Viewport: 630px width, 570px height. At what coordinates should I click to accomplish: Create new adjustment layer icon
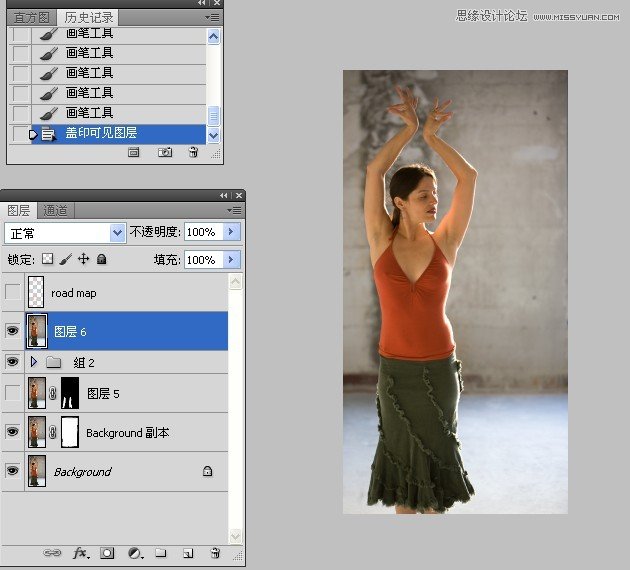135,553
